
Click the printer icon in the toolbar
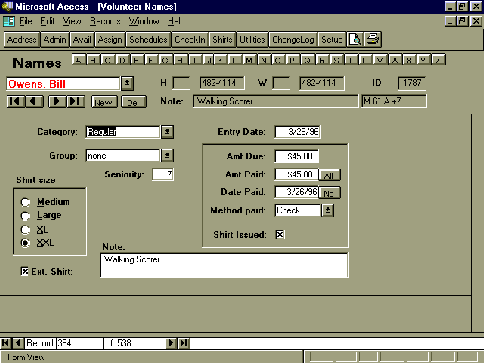373,40
